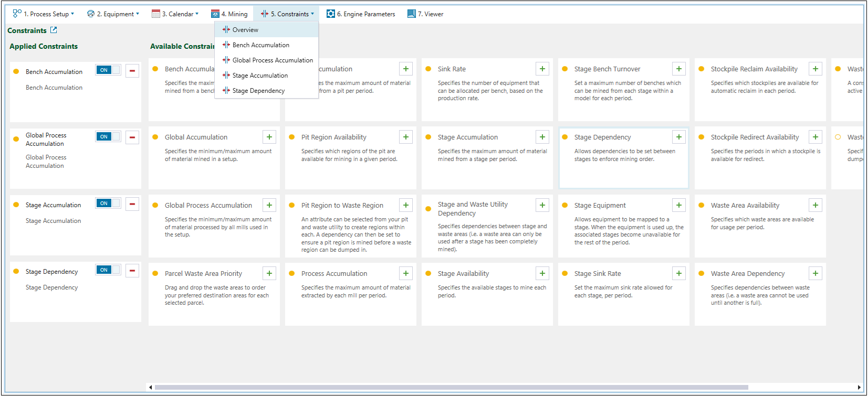Choose Stage Dependency in the dropdown menu
The height and width of the screenshot is (396, 868).
pyautogui.click(x=258, y=91)
